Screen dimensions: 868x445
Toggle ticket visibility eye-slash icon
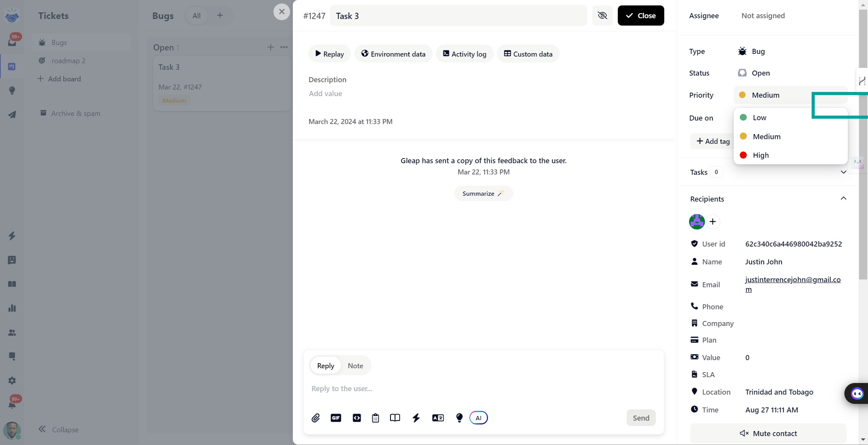pos(602,16)
